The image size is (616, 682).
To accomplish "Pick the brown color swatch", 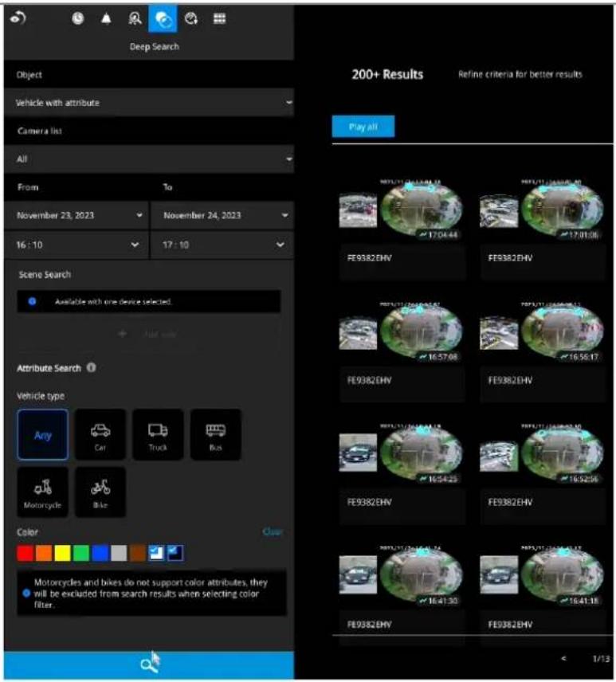I will [x=138, y=553].
